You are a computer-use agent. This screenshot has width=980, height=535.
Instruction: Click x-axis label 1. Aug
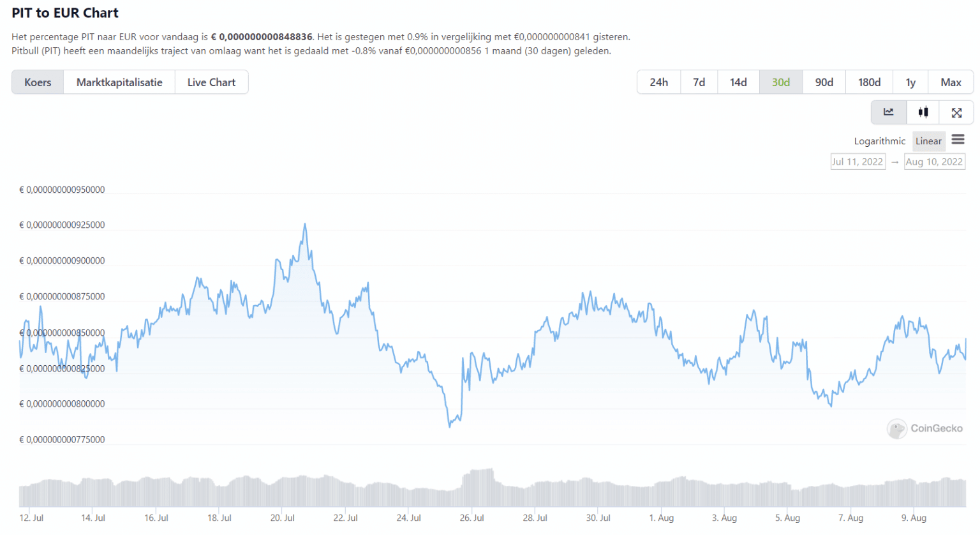pos(662,518)
